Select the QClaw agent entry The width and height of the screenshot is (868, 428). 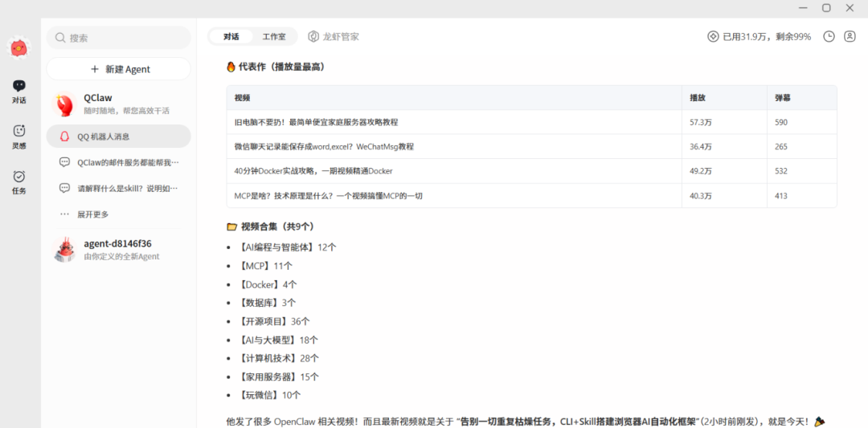pos(118,104)
